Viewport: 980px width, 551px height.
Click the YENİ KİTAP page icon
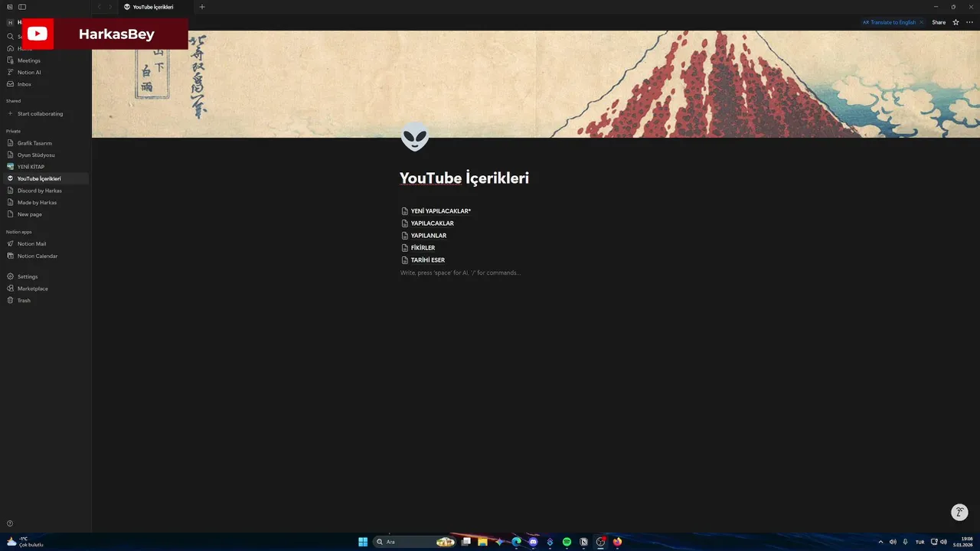(10, 167)
